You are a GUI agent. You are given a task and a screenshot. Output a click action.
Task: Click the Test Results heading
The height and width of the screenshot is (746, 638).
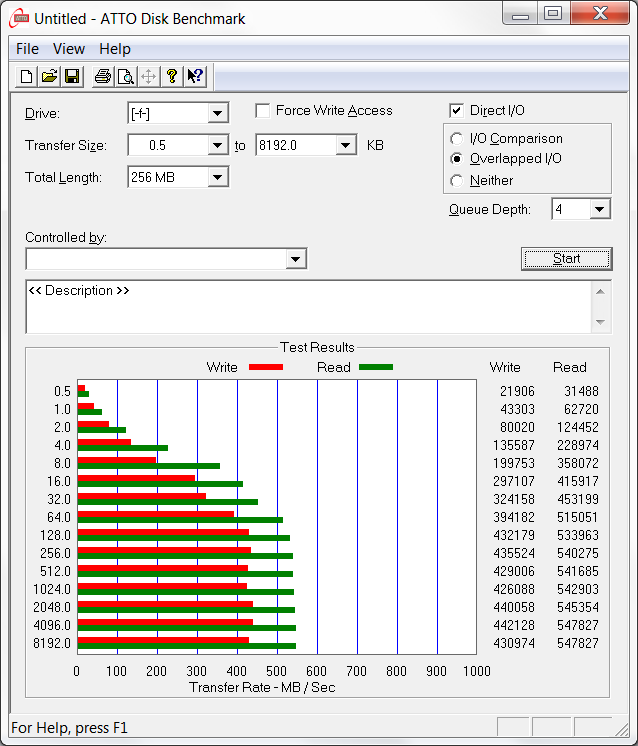317,347
